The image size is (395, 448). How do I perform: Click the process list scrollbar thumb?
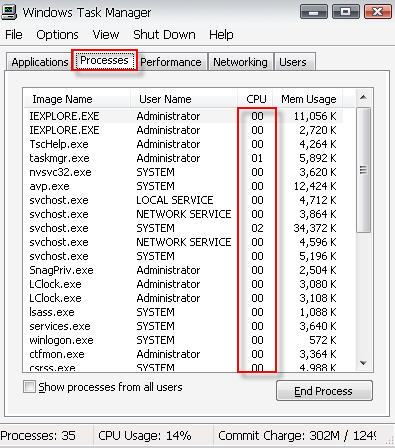(x=363, y=170)
